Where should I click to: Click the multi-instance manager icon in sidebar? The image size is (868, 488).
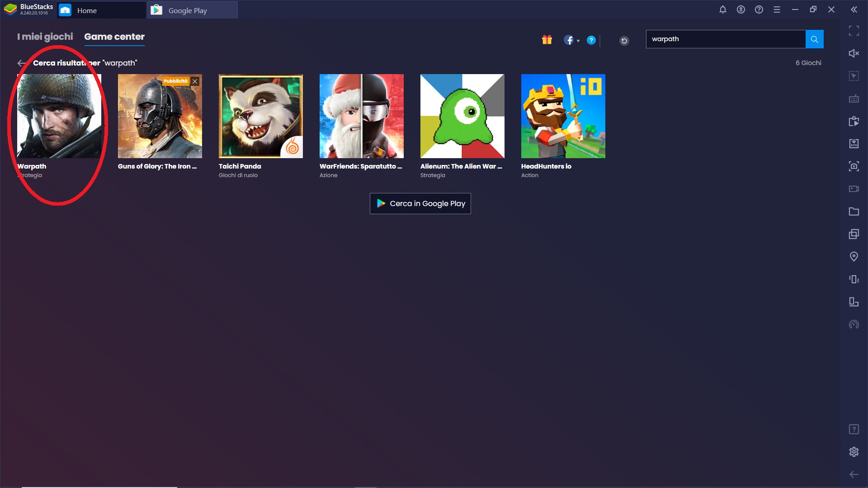point(854,234)
